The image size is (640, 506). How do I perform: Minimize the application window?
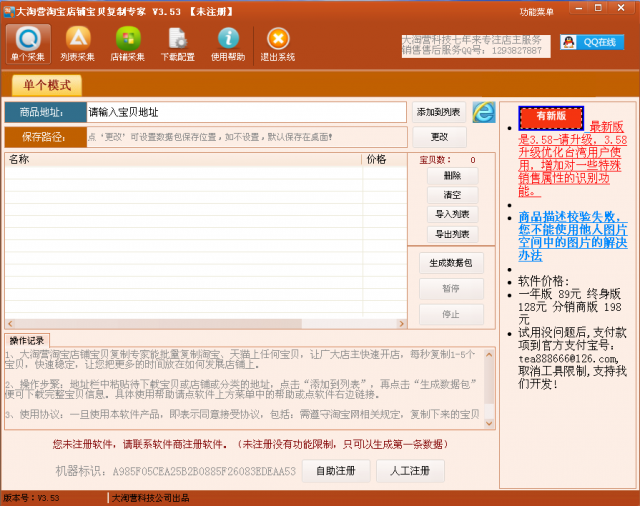click(x=579, y=8)
